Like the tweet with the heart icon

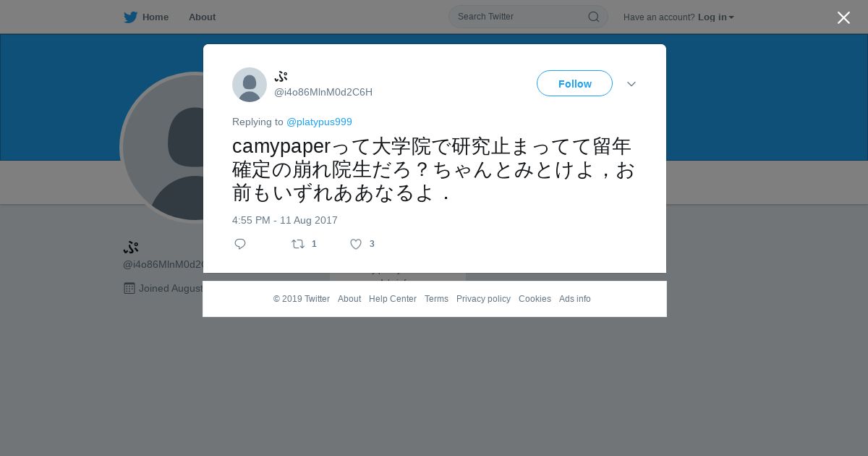(x=356, y=244)
